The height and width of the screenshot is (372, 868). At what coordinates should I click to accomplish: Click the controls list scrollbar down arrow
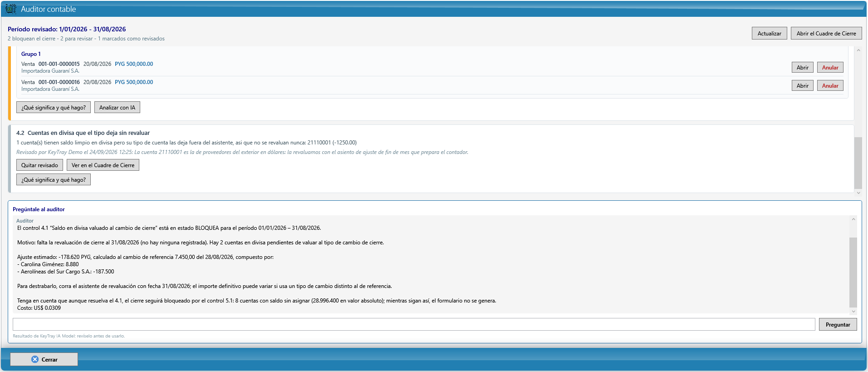pos(858,193)
